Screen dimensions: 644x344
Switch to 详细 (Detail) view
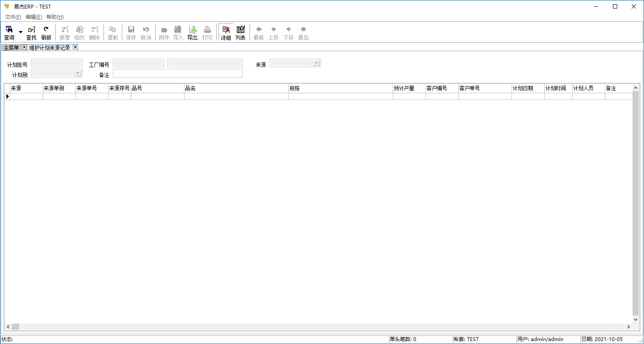tap(226, 32)
